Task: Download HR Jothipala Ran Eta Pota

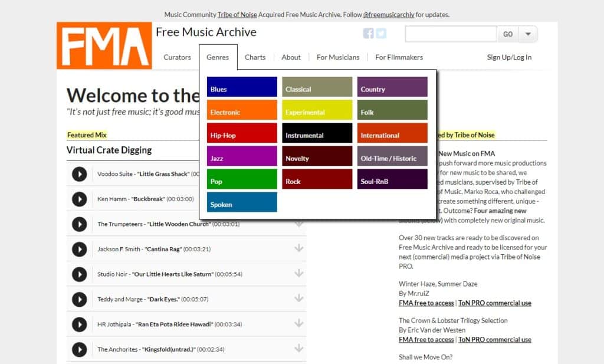Action: [298, 323]
